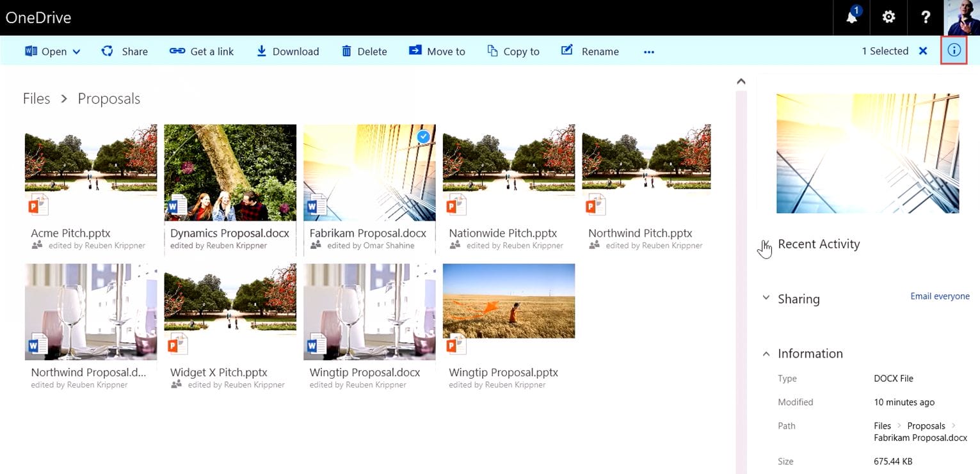Open OneDrive settings gear
Screen dimensions: 980x474
[x=888, y=17]
